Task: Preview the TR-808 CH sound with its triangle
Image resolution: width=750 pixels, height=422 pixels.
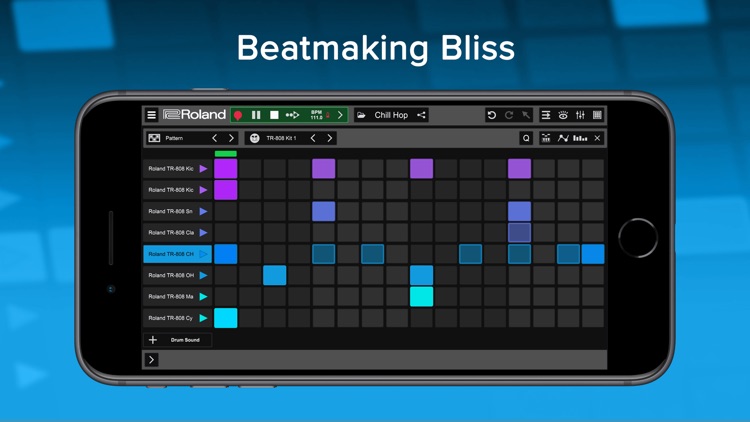Action: coord(203,254)
